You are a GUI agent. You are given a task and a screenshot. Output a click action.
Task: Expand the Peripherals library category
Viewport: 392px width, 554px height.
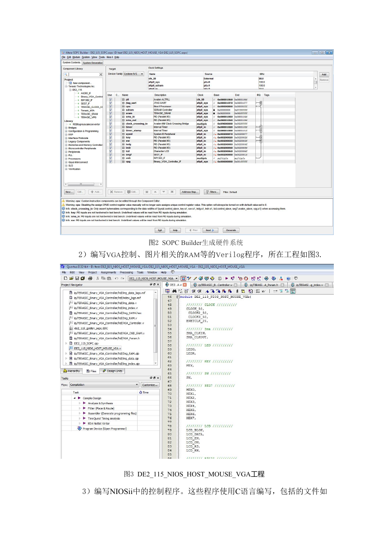pos(66,152)
